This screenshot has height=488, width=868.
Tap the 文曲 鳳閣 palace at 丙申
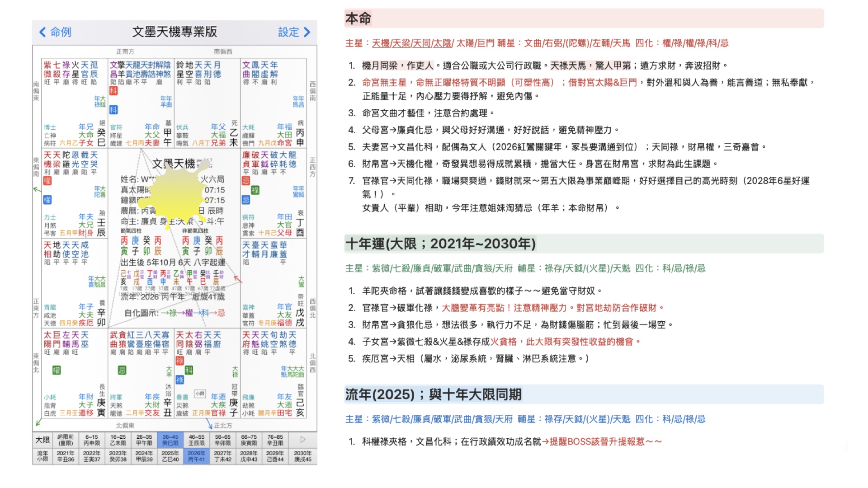click(x=273, y=103)
